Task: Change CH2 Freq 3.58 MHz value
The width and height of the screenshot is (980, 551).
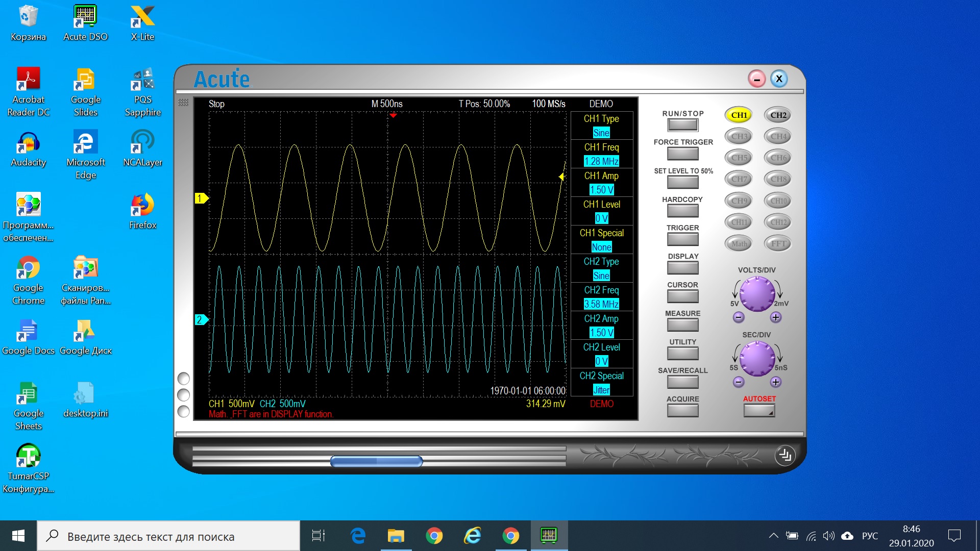Action: click(x=601, y=304)
